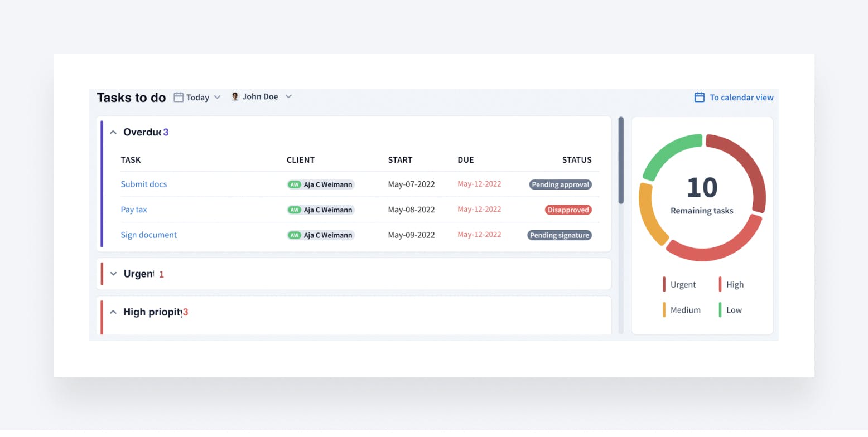Click the AW badge in Submit docs row
868x437 pixels.
295,184
